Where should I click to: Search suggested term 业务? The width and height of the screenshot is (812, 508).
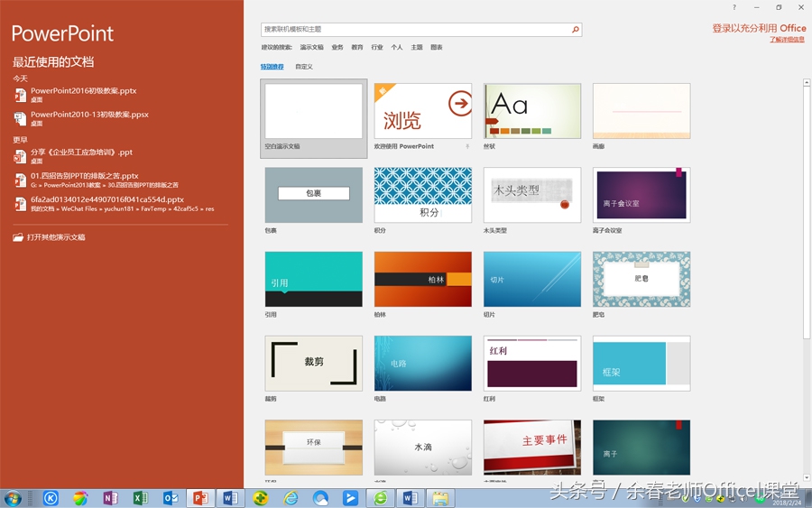click(337, 47)
